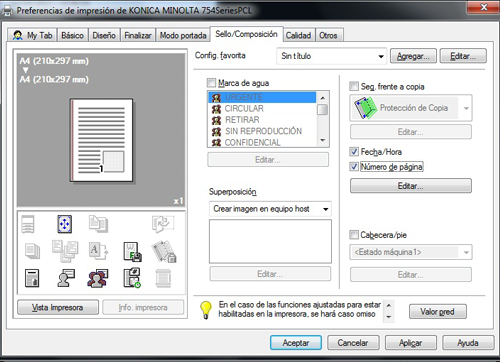Viewport: 500px width, 362px height.
Task: Click watermark list scroll up arrow
Action: 322,98
